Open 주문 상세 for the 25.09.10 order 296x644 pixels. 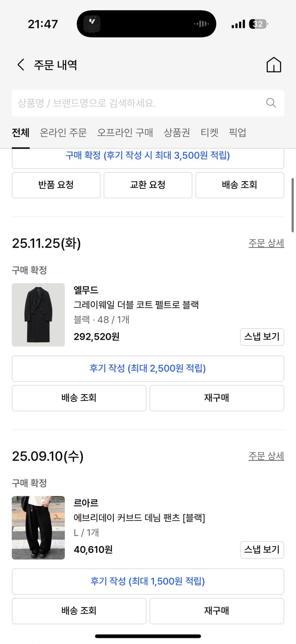click(x=266, y=456)
